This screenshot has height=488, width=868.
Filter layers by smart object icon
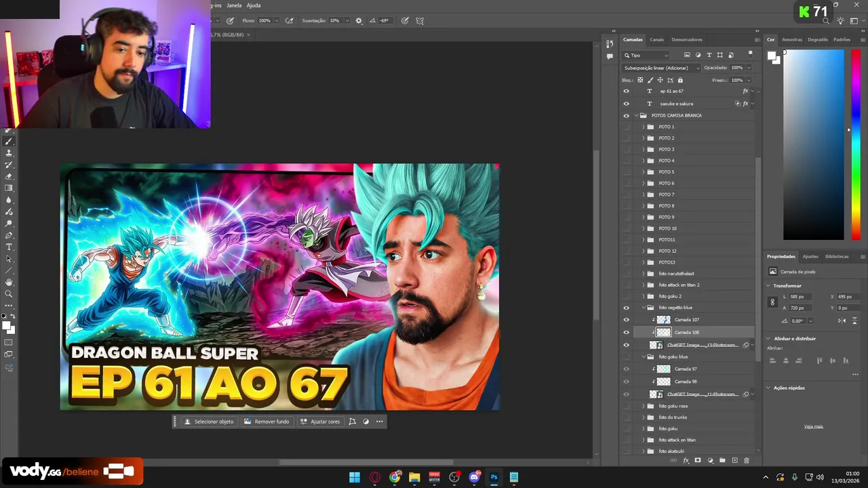pos(730,55)
